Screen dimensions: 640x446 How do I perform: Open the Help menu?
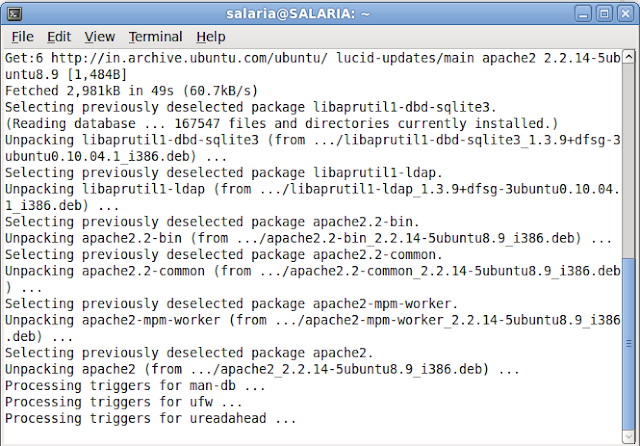click(x=211, y=37)
